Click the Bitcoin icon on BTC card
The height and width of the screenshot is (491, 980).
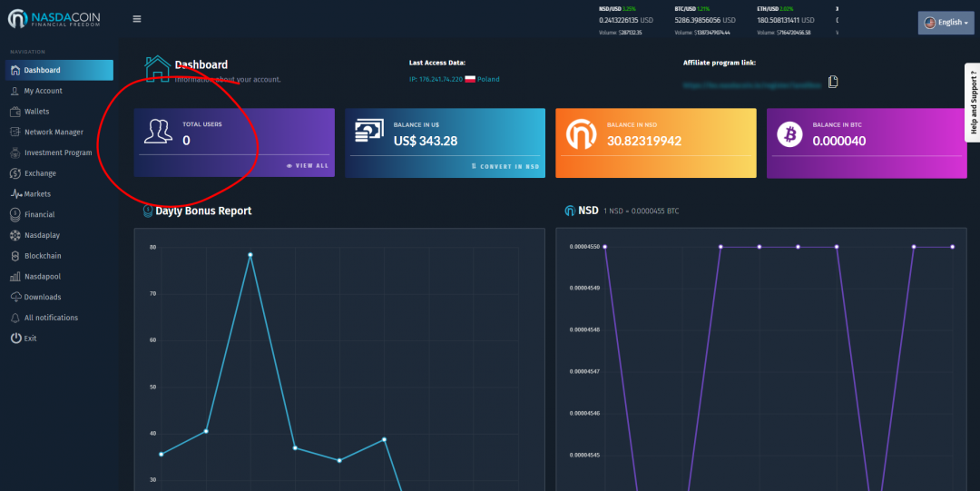789,135
